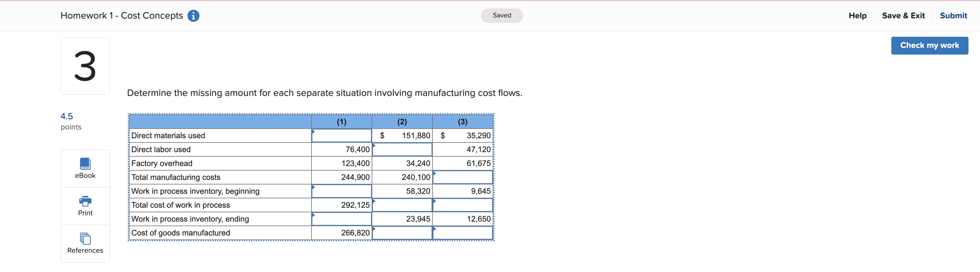This screenshot has width=980, height=272.
Task: Select Cost of goods manufactured field, column 2
Action: click(x=402, y=233)
